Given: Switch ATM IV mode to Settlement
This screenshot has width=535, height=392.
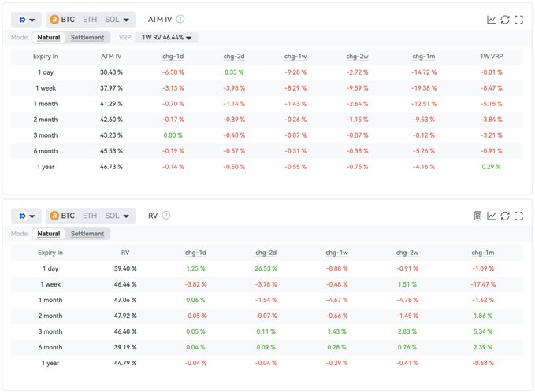Looking at the screenshot, I should [x=87, y=37].
